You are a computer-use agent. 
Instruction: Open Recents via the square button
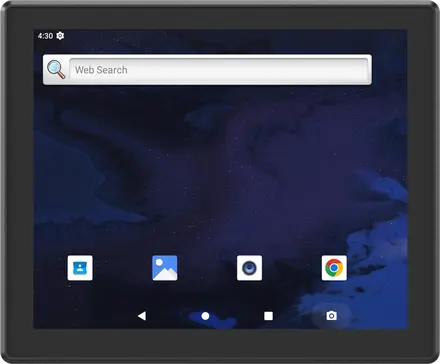(268, 316)
